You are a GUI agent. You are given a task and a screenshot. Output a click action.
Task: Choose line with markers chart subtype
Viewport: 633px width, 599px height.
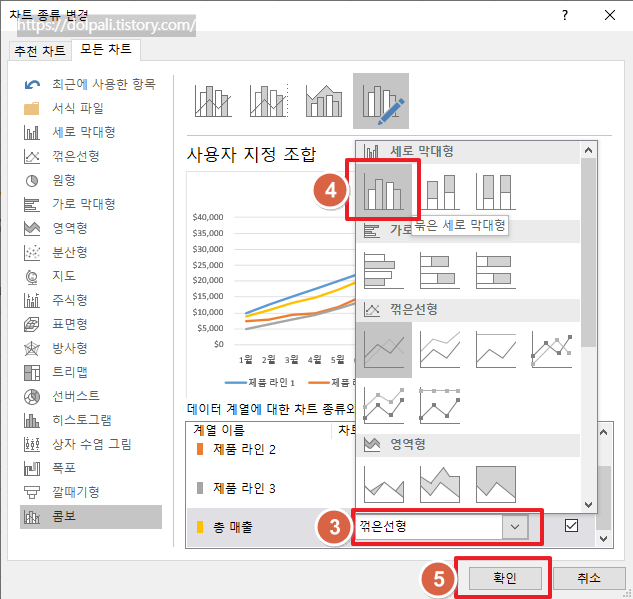551,350
